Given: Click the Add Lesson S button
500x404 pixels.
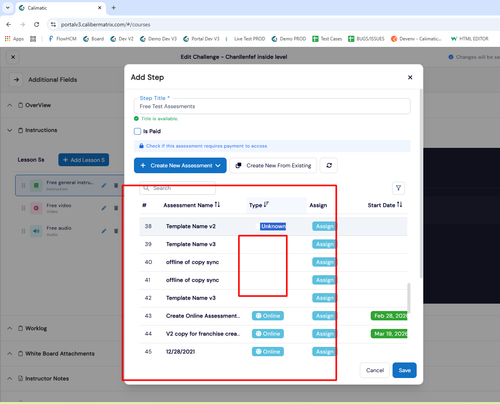Looking at the screenshot, I should point(84,160).
